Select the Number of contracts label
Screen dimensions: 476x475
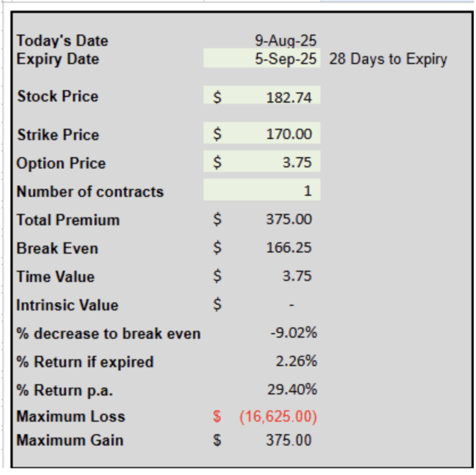point(90,192)
